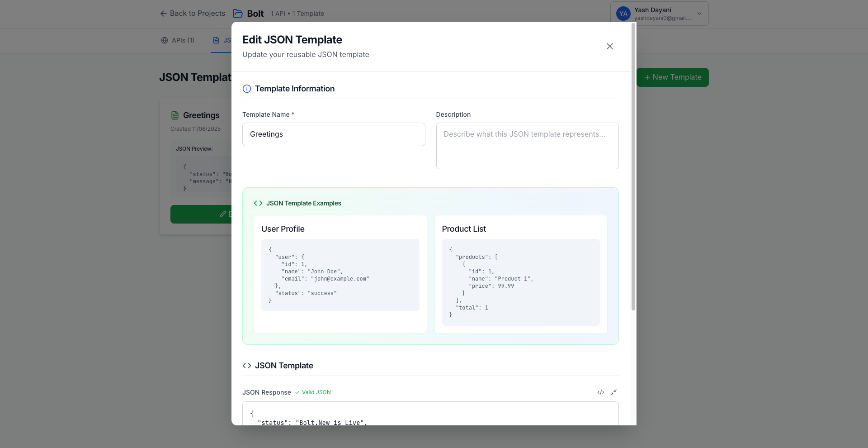Screen dimensions: 868x448
Task: Open the Yash Dayani account dropdown
Action: [x=698, y=14]
